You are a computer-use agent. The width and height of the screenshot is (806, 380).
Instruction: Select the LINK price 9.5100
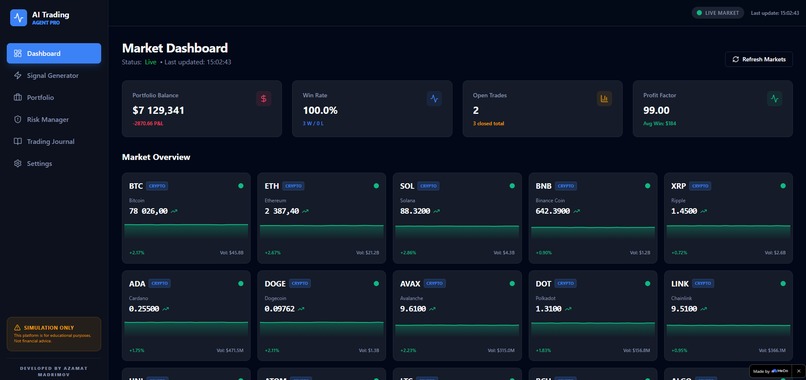pyautogui.click(x=684, y=309)
